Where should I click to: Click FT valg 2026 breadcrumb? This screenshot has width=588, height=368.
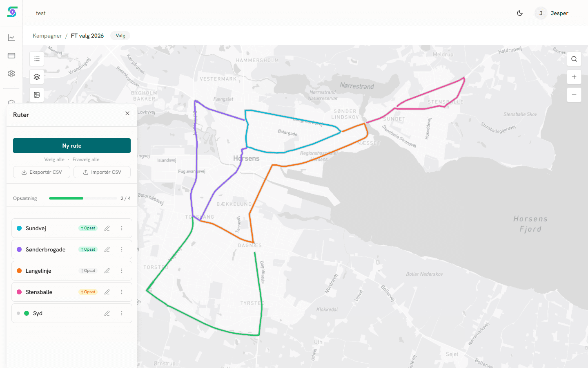click(87, 36)
